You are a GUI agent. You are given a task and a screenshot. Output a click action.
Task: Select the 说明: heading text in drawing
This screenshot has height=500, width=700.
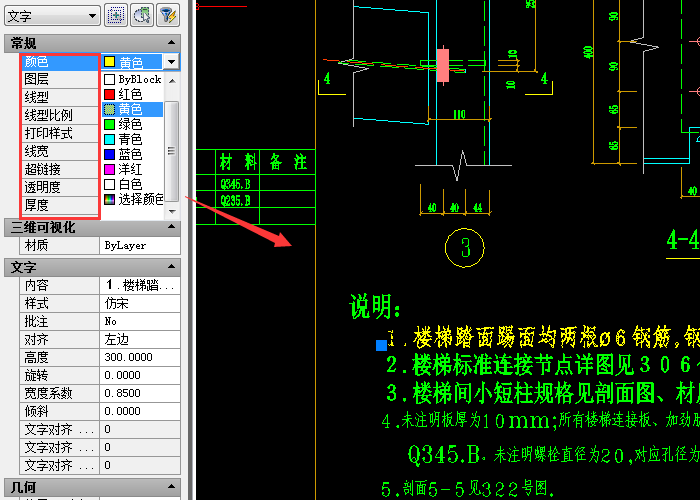pos(374,306)
